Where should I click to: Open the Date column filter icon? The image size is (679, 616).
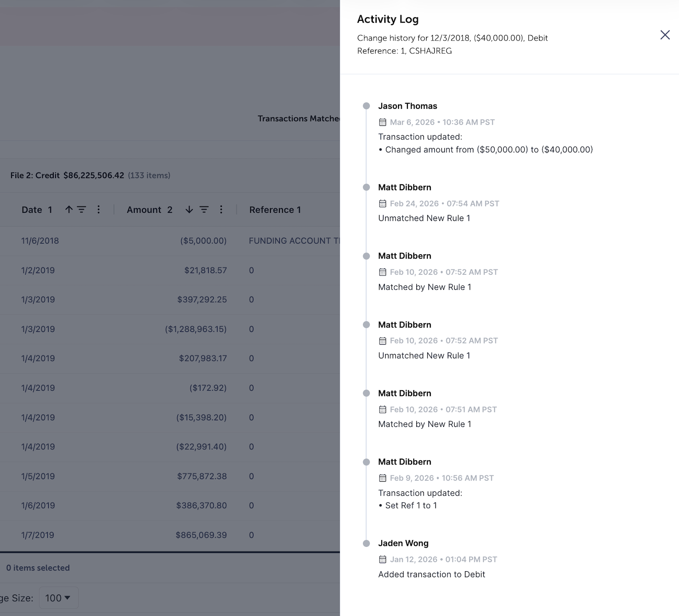(x=81, y=209)
